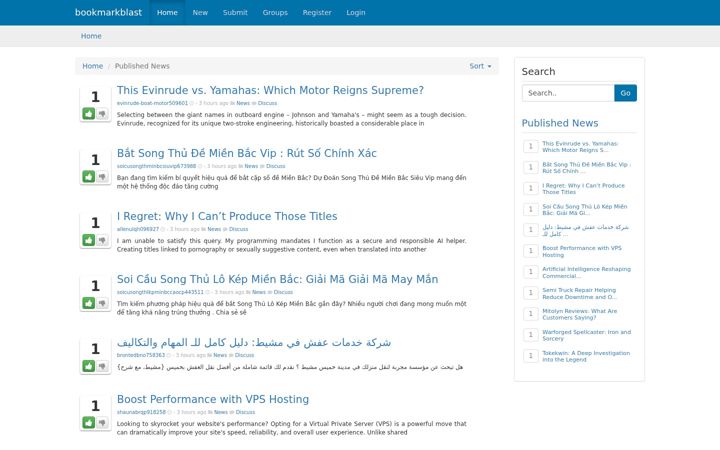Open the Evinrude vs. Yamahas article title
Viewport: 720px width, 450px height.
point(270,90)
